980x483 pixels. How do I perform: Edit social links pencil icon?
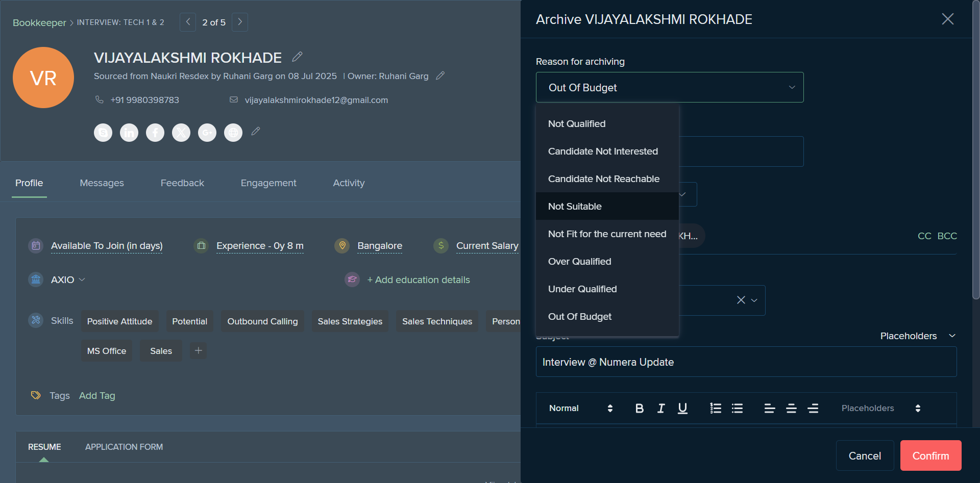coord(256,132)
